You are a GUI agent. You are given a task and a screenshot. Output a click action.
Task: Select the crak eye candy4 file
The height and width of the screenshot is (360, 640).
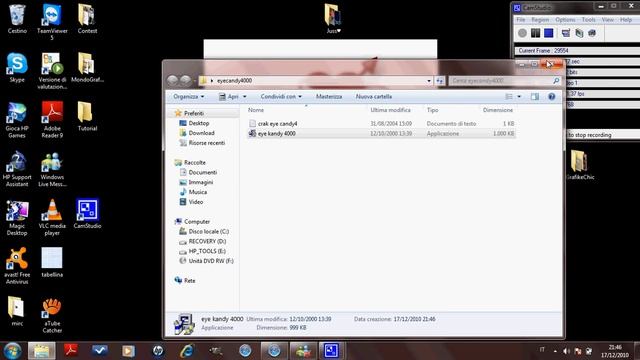[381, 124]
